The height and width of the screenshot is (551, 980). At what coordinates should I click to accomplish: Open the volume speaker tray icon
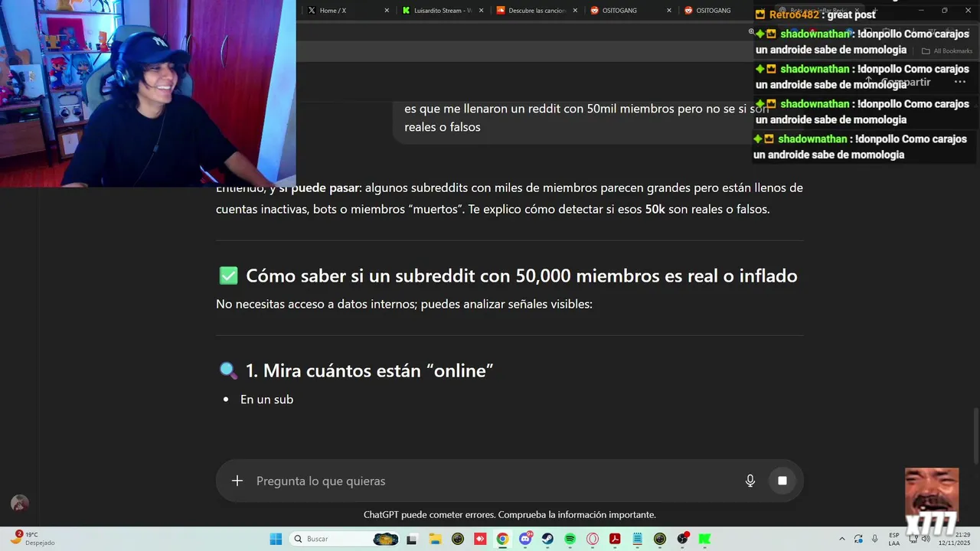(926, 539)
